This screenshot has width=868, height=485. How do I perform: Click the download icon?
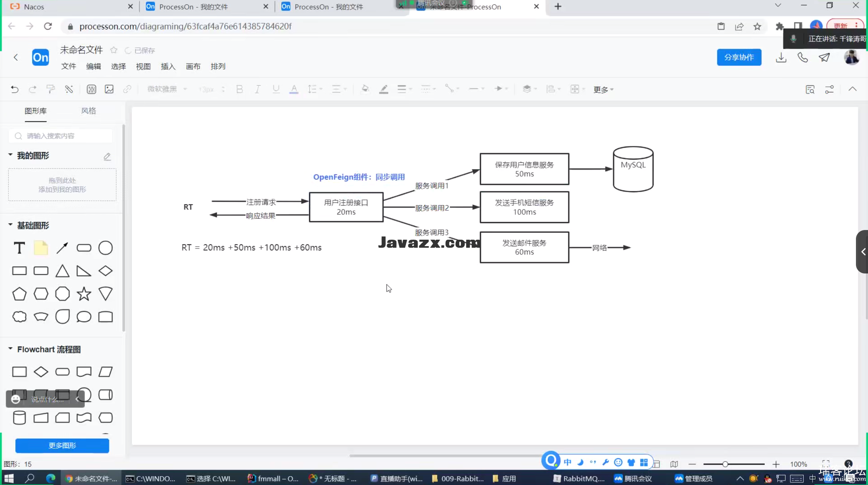tap(781, 58)
